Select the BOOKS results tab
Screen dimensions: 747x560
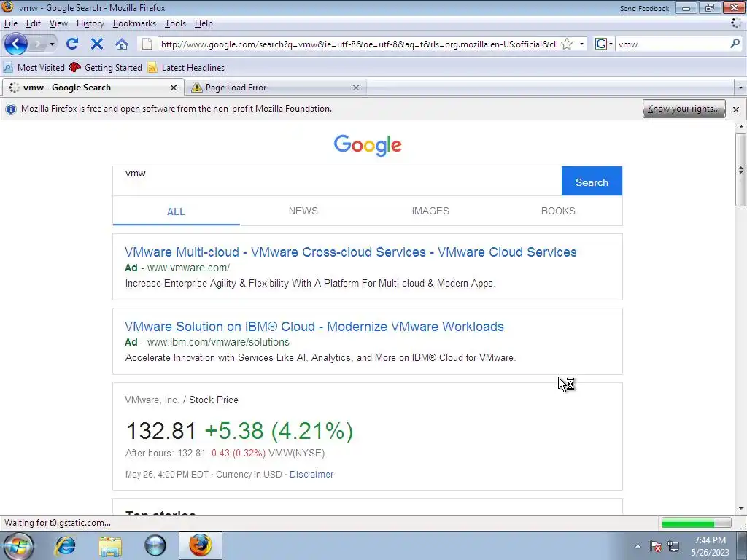pos(558,211)
